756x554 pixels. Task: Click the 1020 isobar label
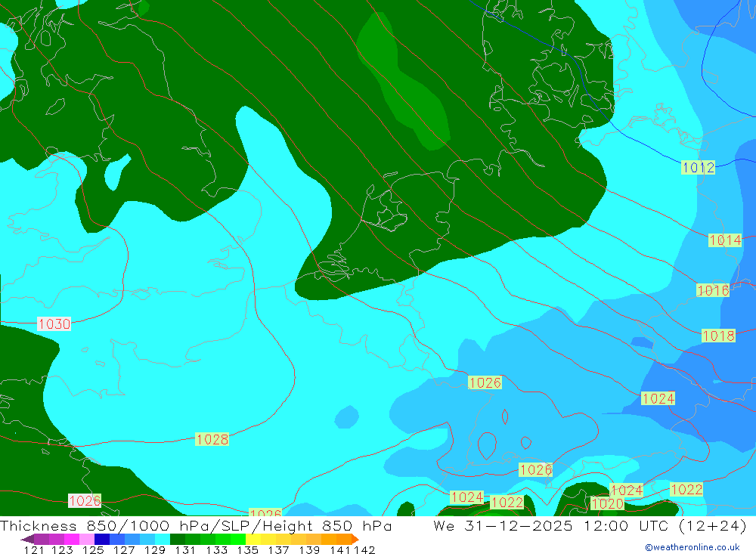tap(608, 504)
